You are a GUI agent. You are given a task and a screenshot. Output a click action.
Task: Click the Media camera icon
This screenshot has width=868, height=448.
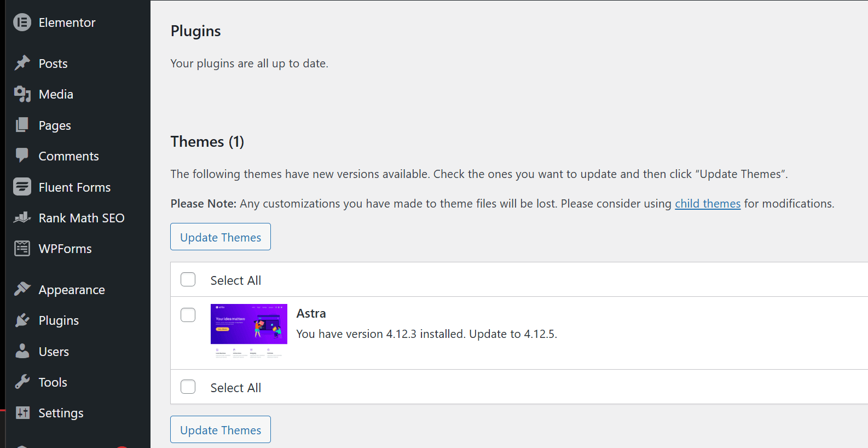point(22,94)
